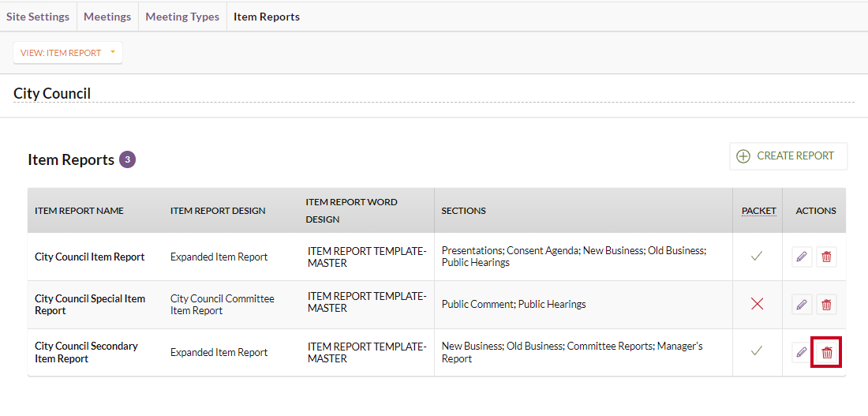
Task: Edit the City Council Secondary Item Report
Action: 802,352
